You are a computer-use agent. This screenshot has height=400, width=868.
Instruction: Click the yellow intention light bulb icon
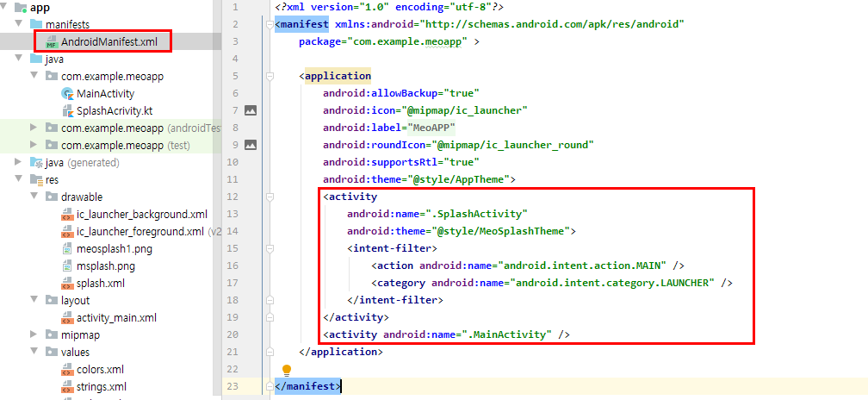pos(286,370)
